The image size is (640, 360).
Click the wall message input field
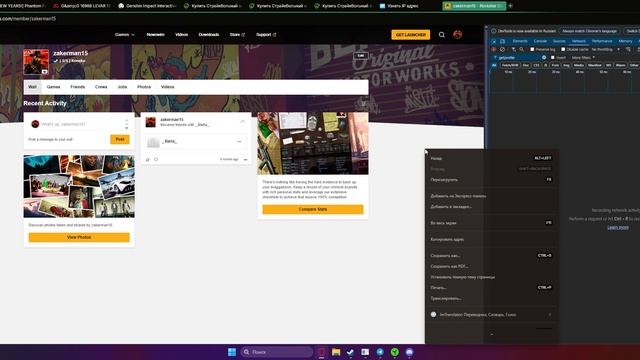coord(78,124)
